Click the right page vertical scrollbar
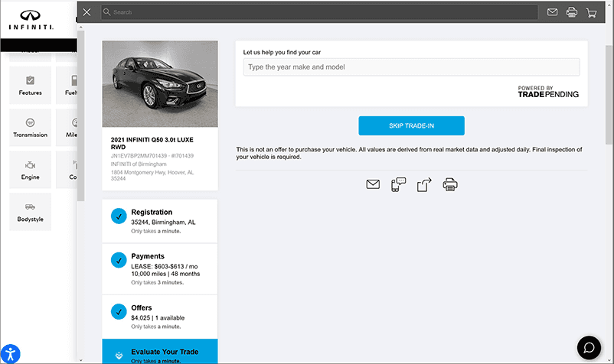This screenshot has width=614, height=364. point(609,95)
